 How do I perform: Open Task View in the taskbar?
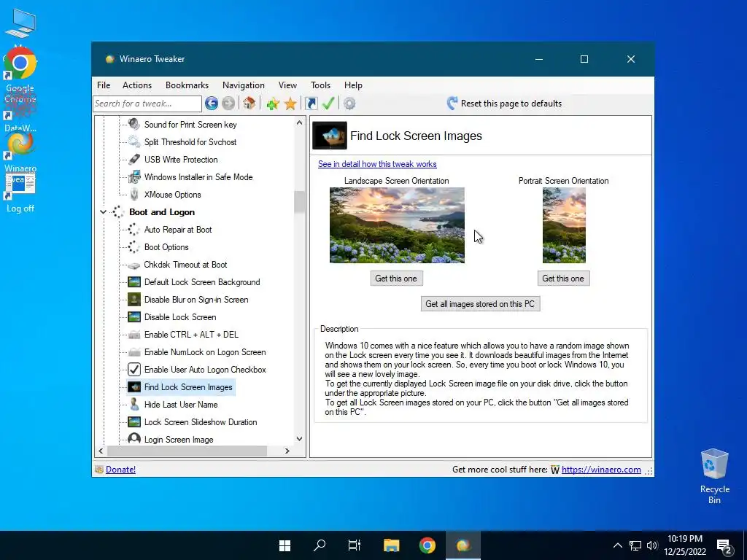coord(355,545)
